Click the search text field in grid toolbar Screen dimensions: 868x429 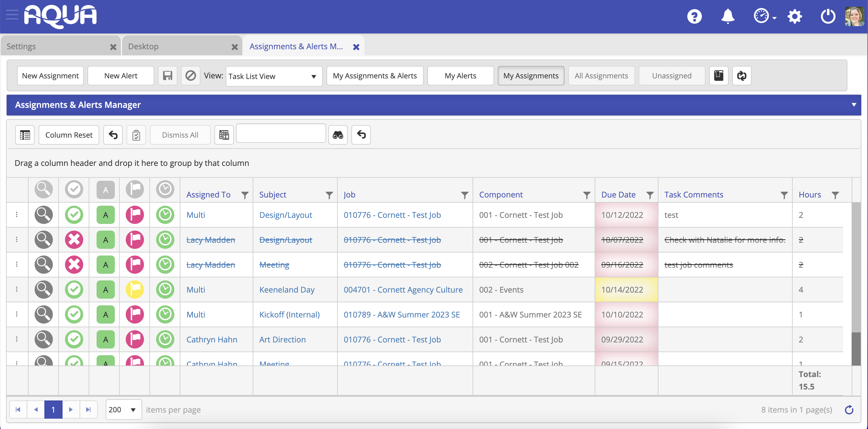point(281,133)
